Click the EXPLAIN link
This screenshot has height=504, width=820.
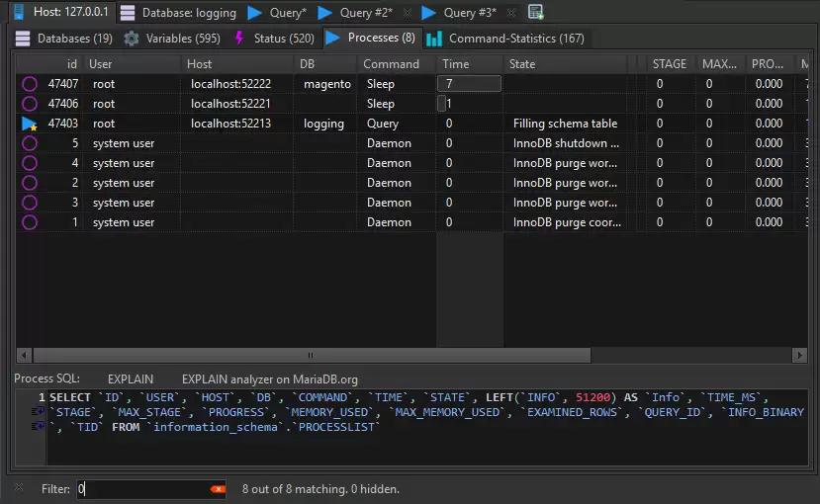coord(130,378)
